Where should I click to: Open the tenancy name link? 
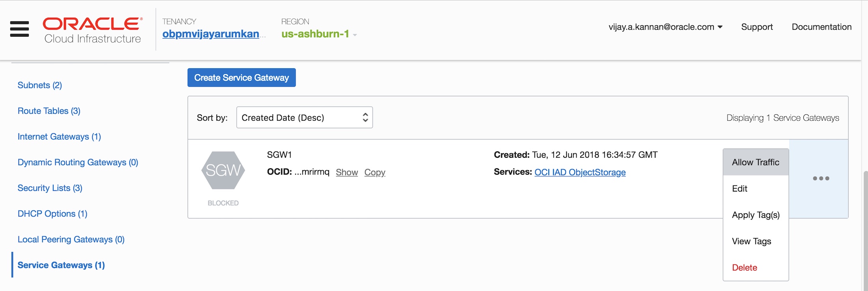(x=211, y=34)
